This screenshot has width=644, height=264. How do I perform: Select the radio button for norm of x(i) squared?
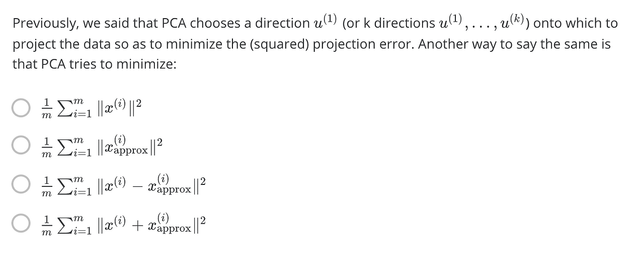click(x=22, y=108)
